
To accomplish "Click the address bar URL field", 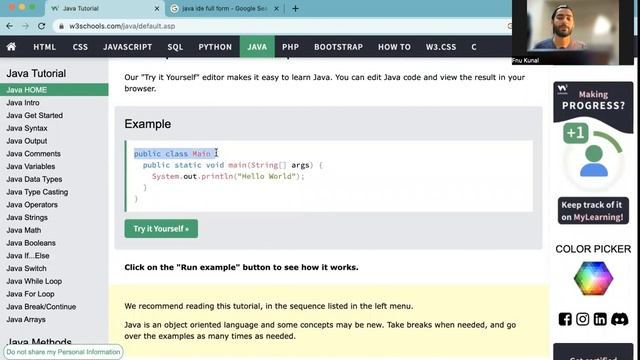I will pos(282,26).
